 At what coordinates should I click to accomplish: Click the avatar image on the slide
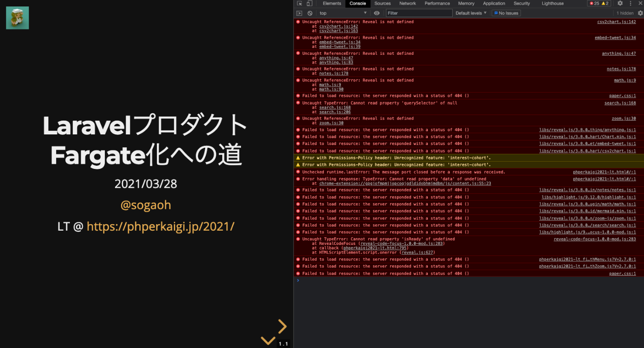[x=17, y=18]
